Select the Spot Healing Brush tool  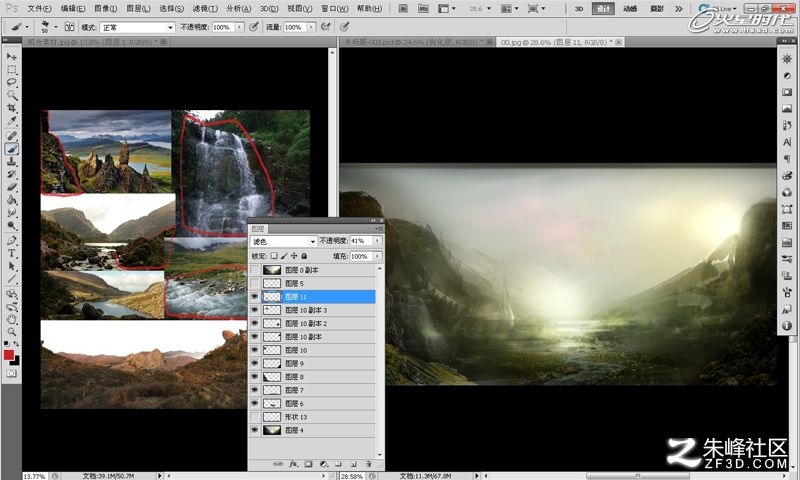click(x=12, y=136)
